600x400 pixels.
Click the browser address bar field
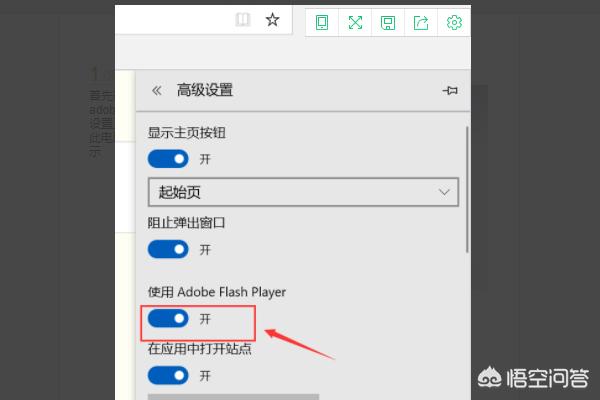pos(174,20)
